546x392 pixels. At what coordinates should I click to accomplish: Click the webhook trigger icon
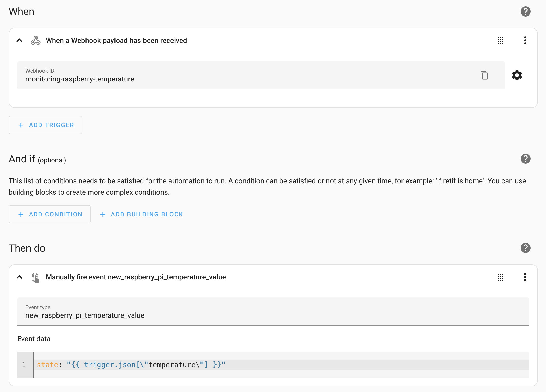click(35, 40)
